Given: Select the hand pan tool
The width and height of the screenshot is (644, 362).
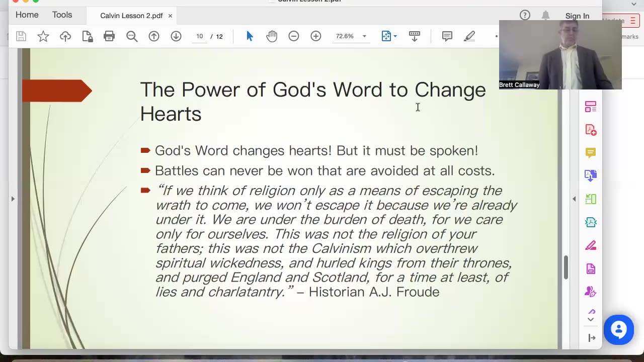Looking at the screenshot, I should 272,36.
